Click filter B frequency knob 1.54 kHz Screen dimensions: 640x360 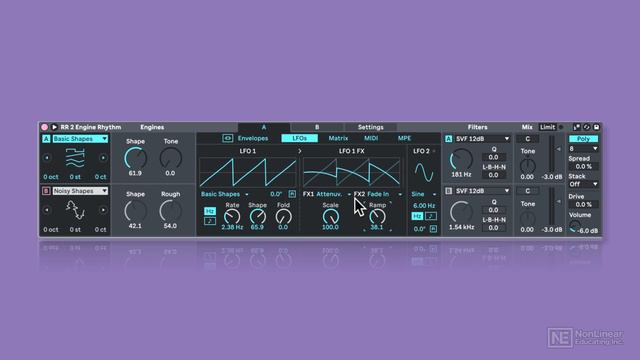461,212
